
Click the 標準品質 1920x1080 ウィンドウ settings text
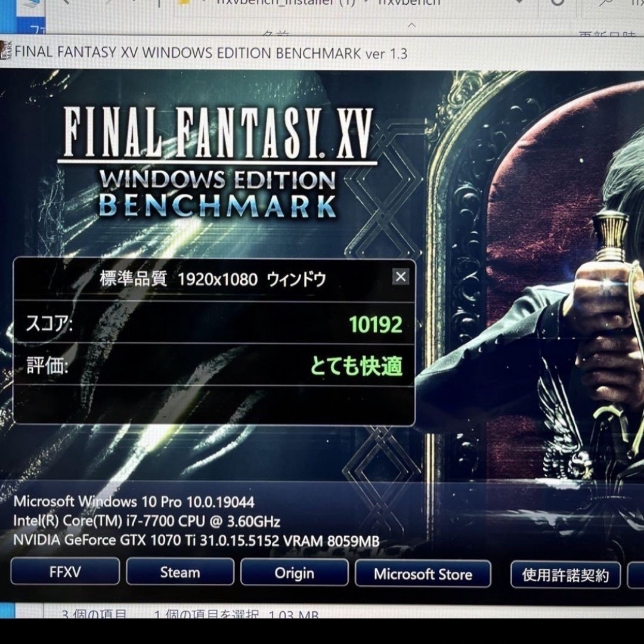click(213, 279)
